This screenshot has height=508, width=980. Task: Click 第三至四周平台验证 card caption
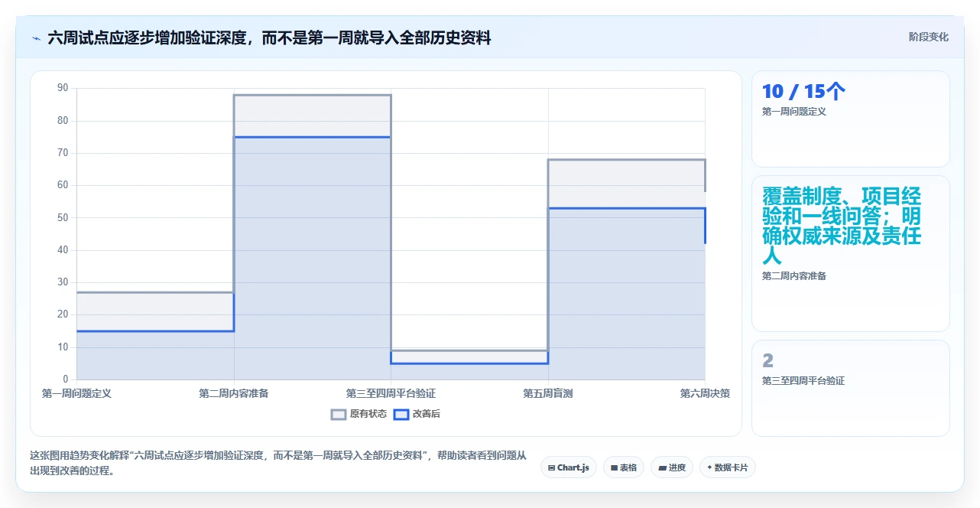(x=803, y=380)
